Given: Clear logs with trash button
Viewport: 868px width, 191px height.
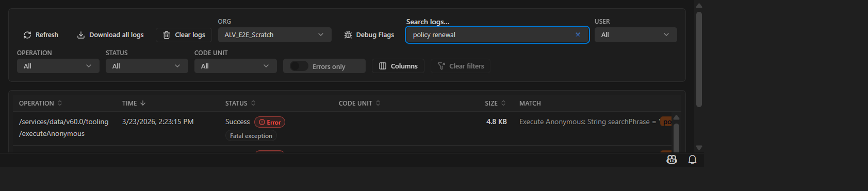Looking at the screenshot, I should click(184, 35).
